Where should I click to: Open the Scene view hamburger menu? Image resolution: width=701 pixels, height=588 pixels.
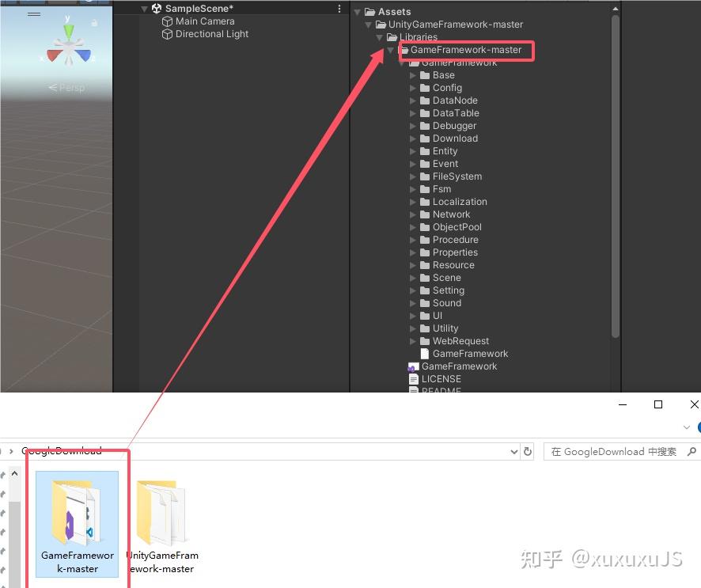(33, 13)
